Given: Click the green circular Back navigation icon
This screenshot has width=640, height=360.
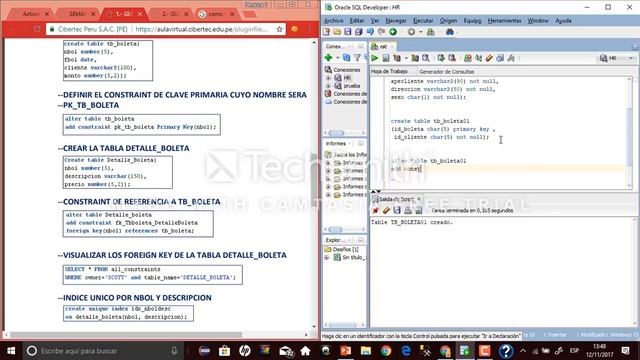Looking at the screenshot, I should tap(393, 32).
